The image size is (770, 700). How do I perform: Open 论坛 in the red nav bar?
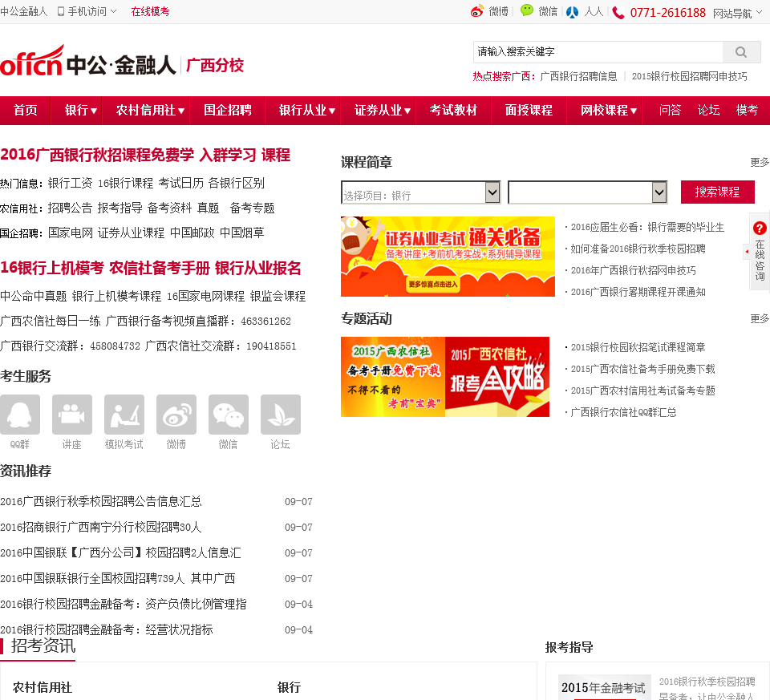(x=708, y=111)
